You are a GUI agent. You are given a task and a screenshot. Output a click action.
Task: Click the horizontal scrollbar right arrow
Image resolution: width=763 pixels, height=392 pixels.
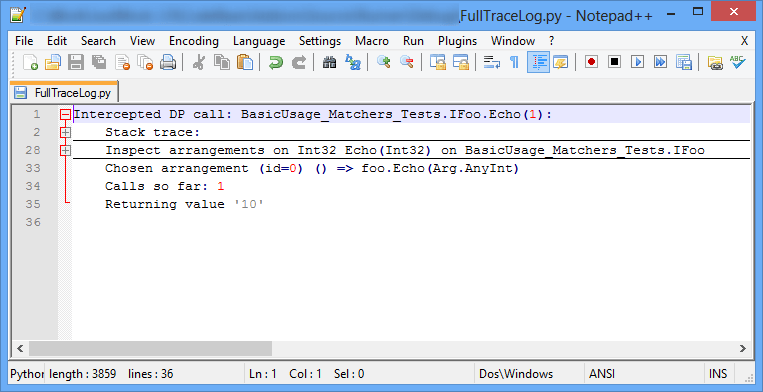(x=743, y=348)
